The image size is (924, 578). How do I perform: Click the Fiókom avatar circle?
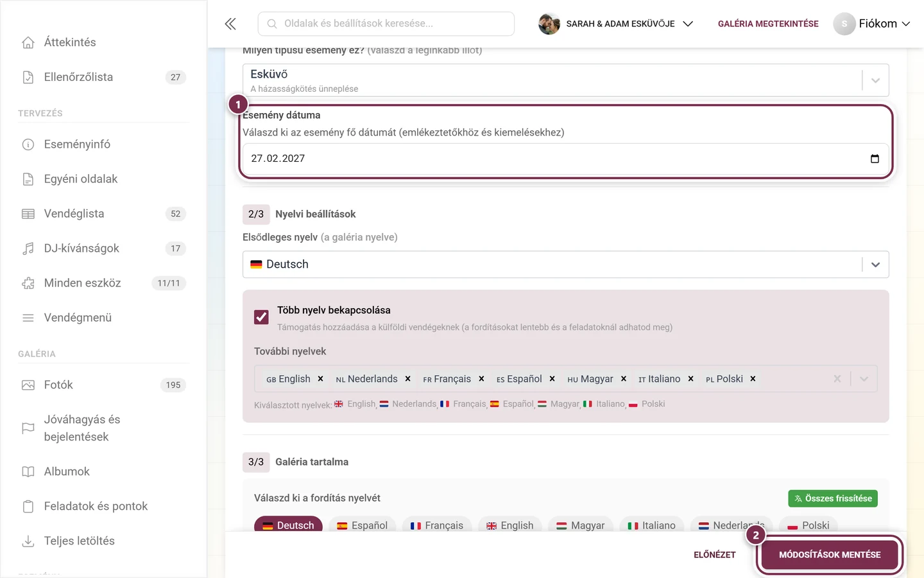point(844,24)
